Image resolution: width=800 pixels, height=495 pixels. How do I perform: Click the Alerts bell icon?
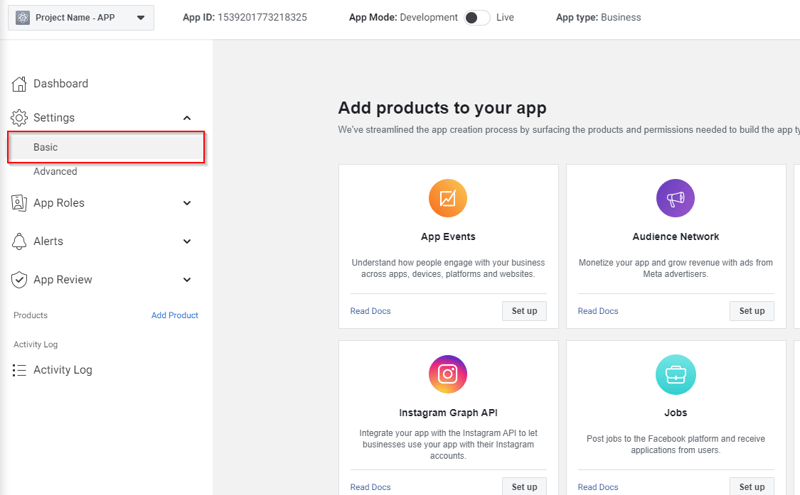tap(19, 241)
